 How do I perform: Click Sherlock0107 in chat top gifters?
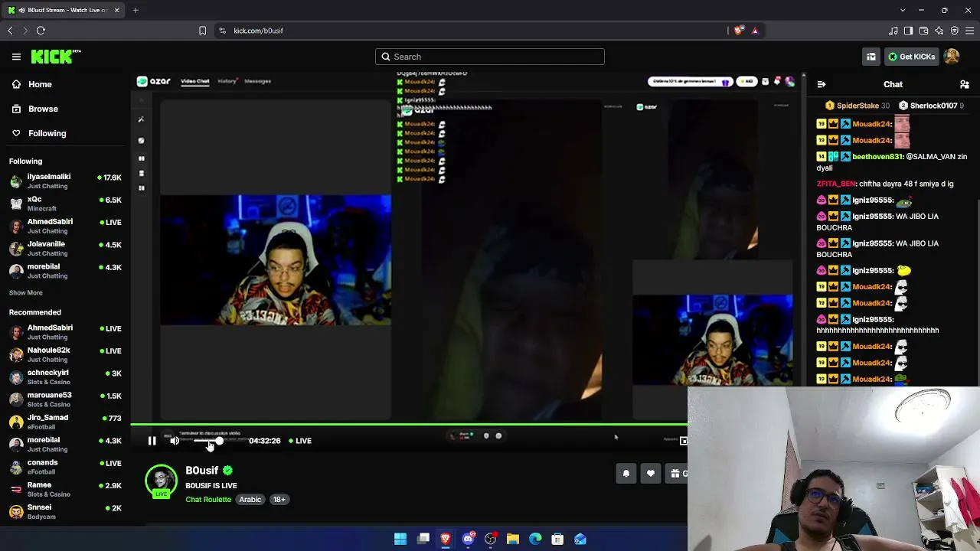(933, 106)
